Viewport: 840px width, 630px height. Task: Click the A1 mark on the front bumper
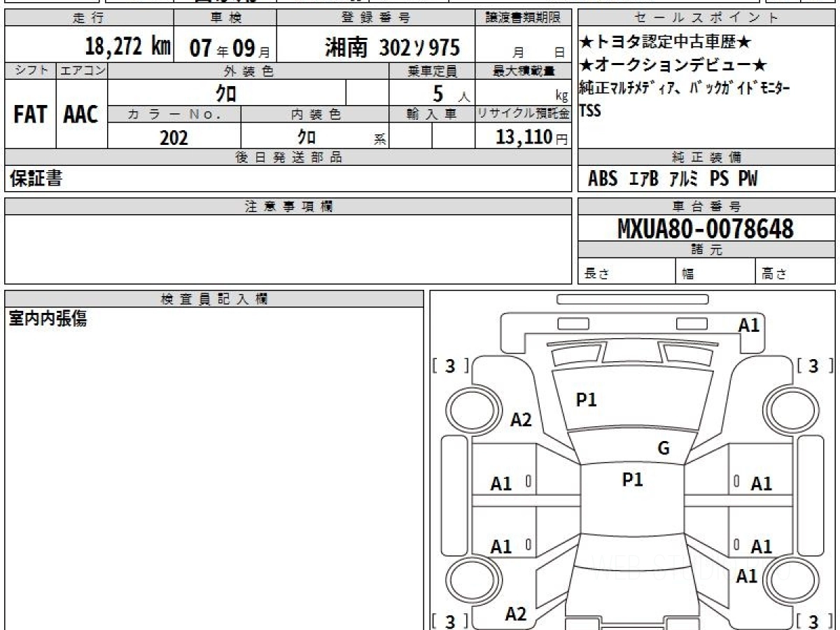[749, 325]
